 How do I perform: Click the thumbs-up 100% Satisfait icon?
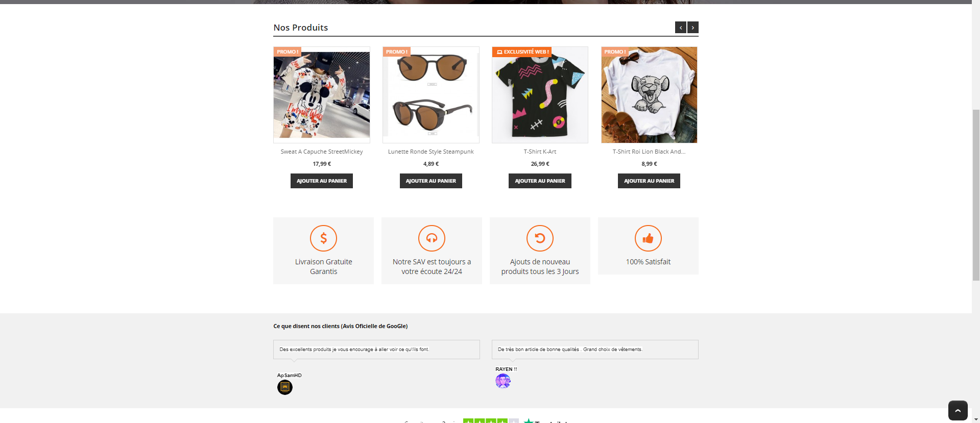click(x=648, y=238)
